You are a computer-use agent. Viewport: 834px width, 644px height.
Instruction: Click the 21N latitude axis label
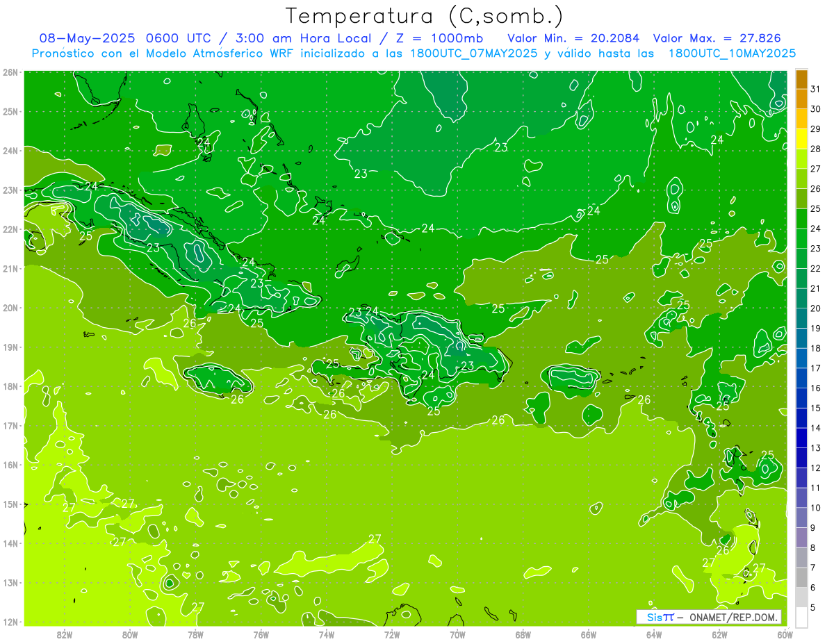coord(10,268)
